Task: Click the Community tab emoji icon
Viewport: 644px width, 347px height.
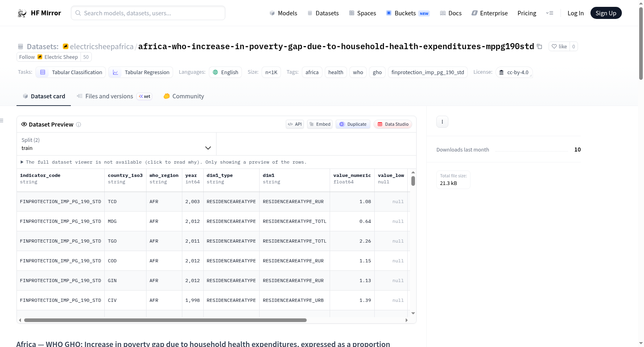Action: coord(167,96)
